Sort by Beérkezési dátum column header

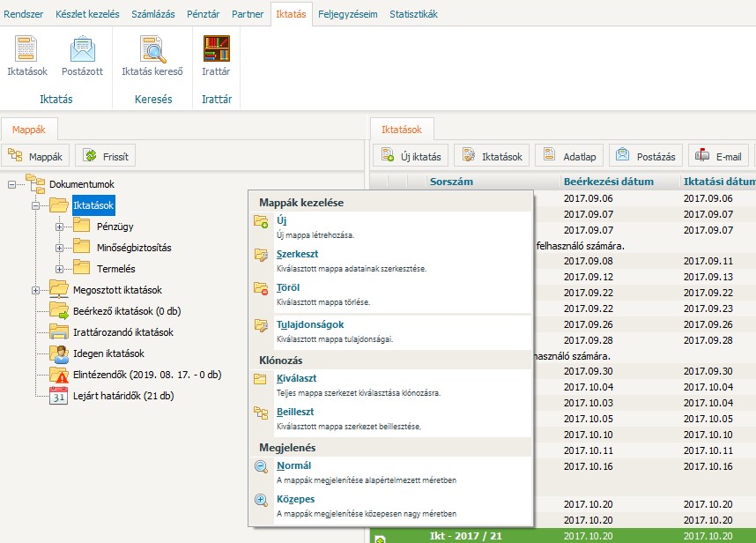point(608,182)
